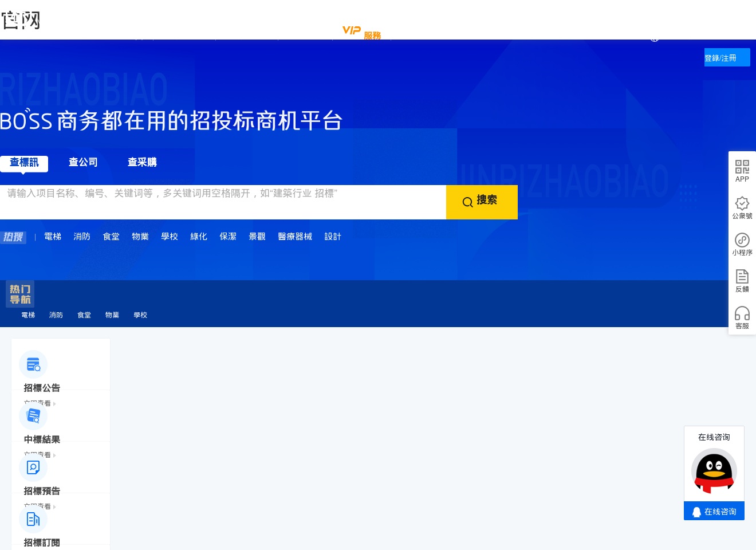Open the 招標預告 title link
The height and width of the screenshot is (550, 756).
42,491
